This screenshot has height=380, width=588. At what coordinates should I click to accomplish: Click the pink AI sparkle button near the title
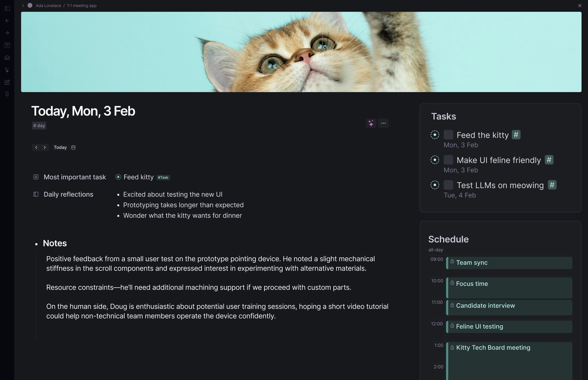[x=371, y=123]
